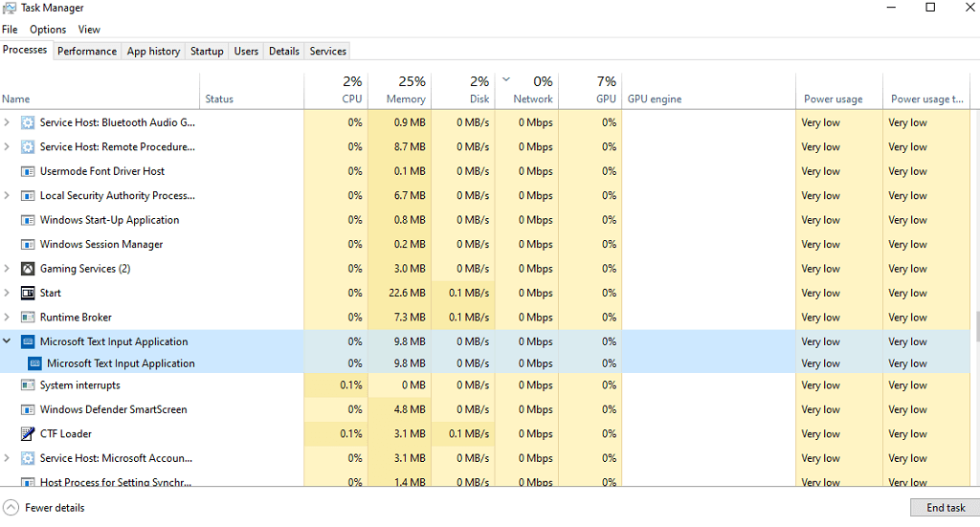
Task: Expand Service Host: Remote Procedure row
Action: (8, 147)
